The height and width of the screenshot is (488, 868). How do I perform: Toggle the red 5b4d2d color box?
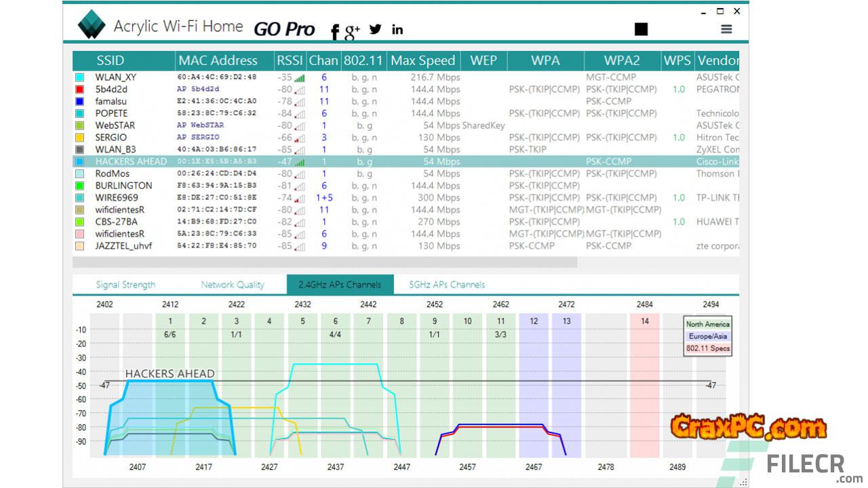80,89
